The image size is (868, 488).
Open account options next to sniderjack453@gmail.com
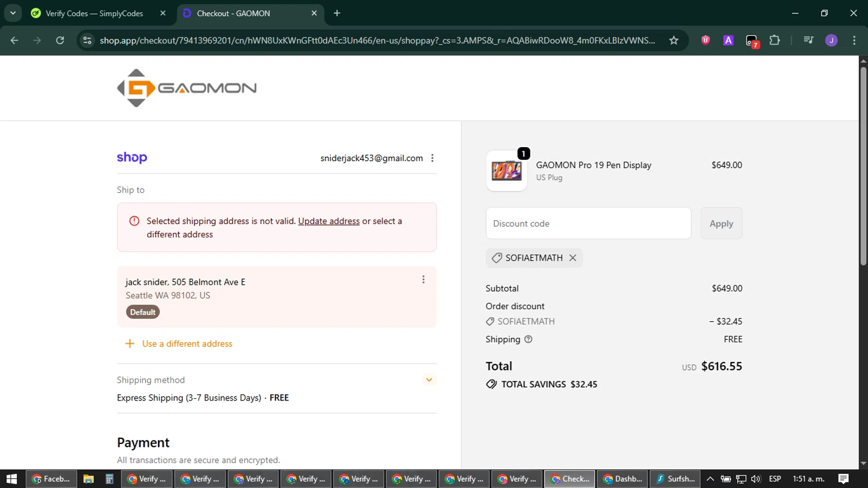432,158
